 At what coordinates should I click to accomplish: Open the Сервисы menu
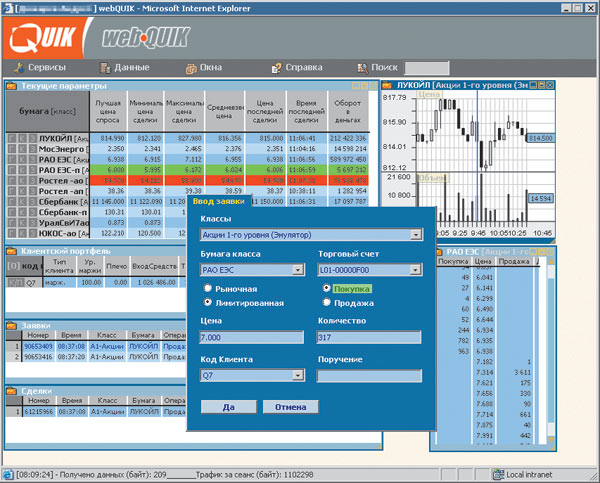tap(47, 67)
